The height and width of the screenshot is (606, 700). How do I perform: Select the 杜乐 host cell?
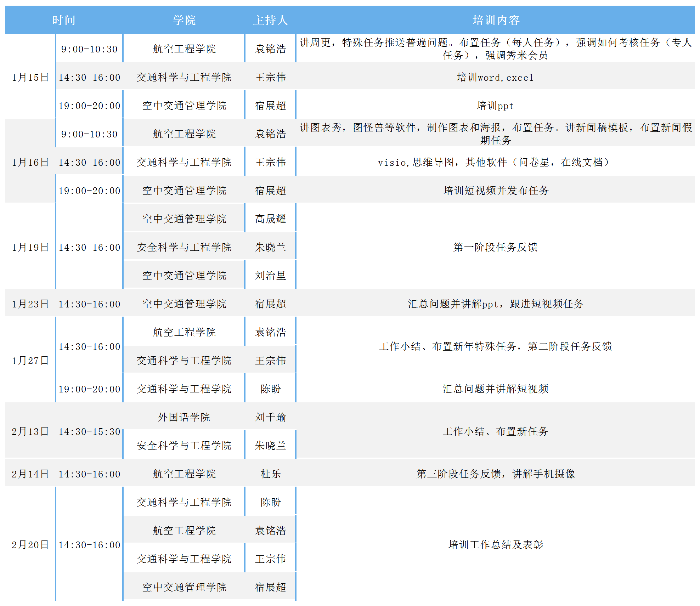tap(270, 474)
